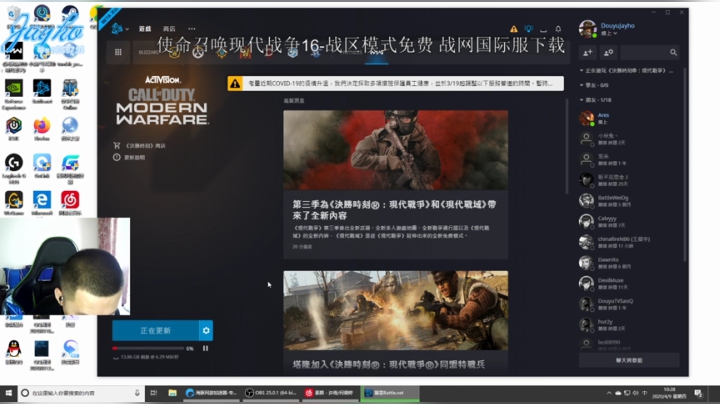Click the friend search magnifier icon
The width and height of the screenshot is (720, 404).
[673, 53]
